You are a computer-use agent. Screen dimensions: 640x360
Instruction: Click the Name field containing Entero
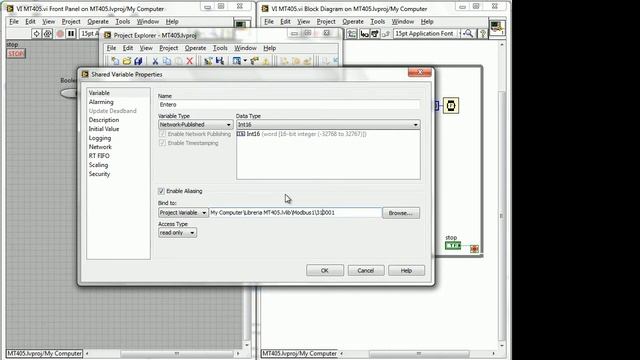(289, 105)
